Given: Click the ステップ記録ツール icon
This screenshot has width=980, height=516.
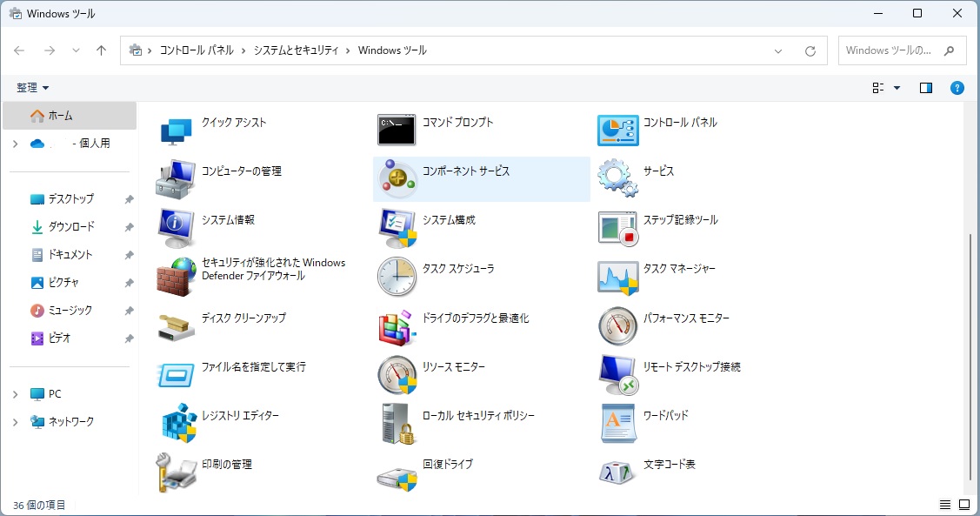Looking at the screenshot, I should point(617,228).
